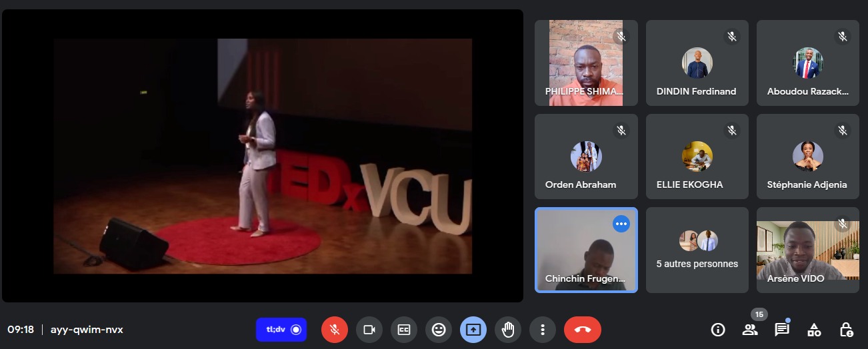Click DINDIN Ferdinand's avatar picture

point(697,63)
